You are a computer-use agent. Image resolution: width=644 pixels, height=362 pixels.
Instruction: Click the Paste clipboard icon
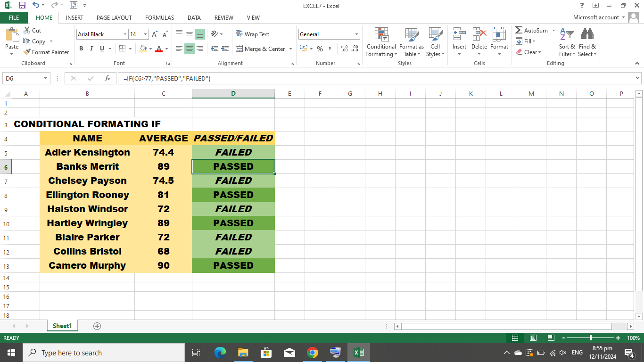[12, 35]
